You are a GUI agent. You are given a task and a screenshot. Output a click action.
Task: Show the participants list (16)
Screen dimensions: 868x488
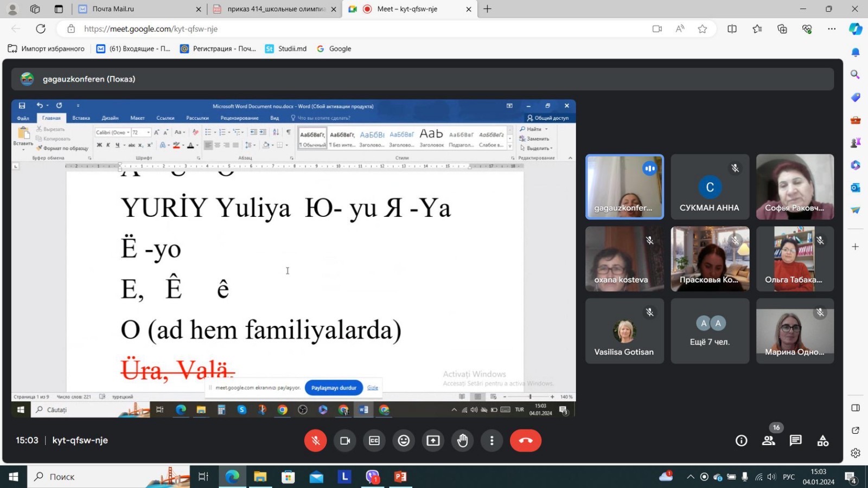[768, 441]
